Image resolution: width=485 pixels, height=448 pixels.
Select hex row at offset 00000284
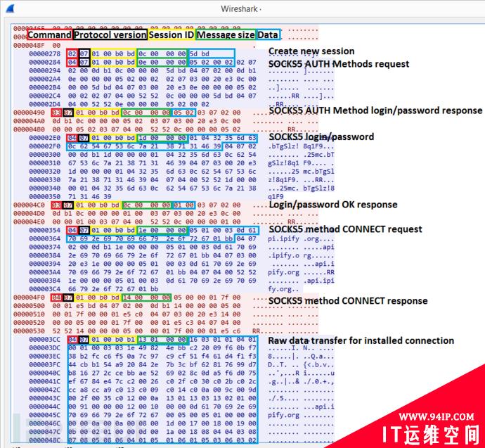(174, 62)
